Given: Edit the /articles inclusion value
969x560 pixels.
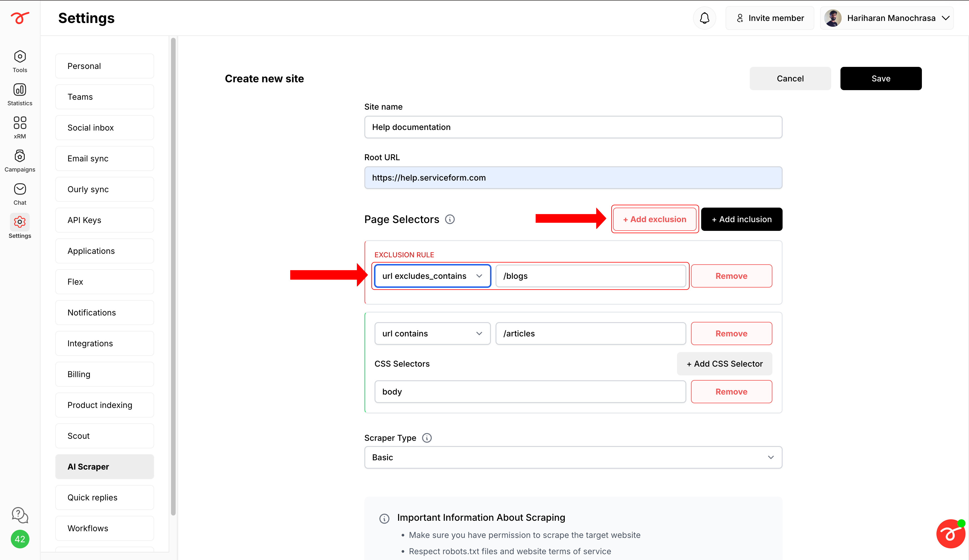Looking at the screenshot, I should [x=591, y=333].
